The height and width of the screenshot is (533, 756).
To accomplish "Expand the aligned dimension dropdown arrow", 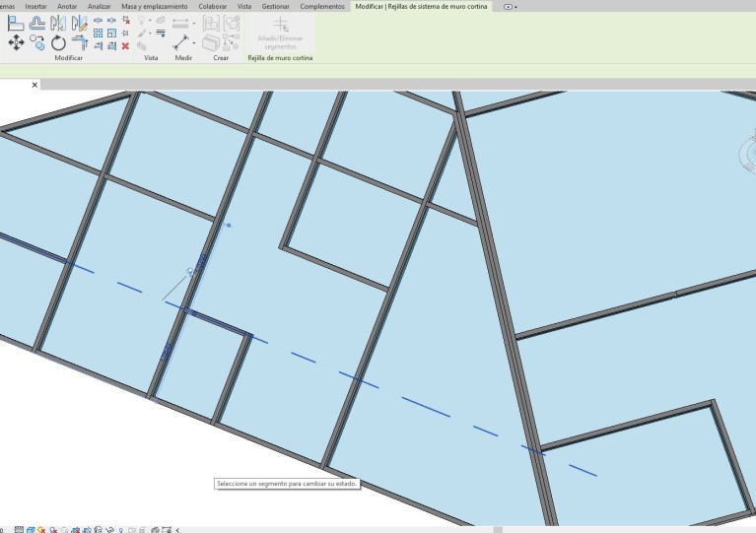I will (194, 43).
